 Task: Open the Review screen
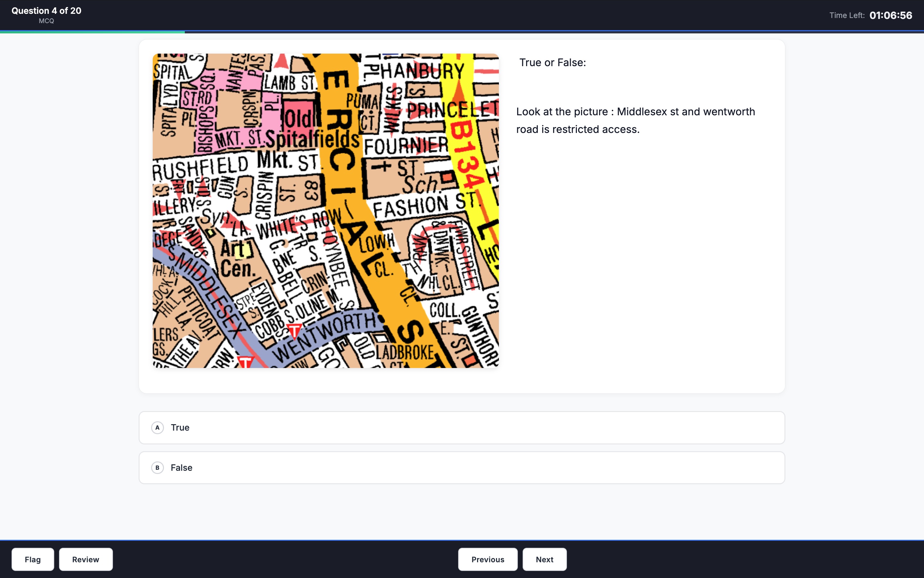point(86,559)
